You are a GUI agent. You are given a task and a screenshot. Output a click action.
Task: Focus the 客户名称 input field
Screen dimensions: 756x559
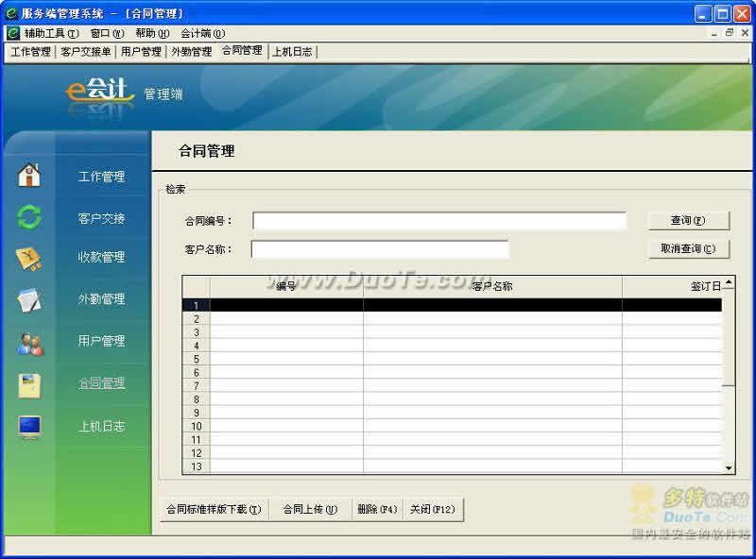(380, 249)
